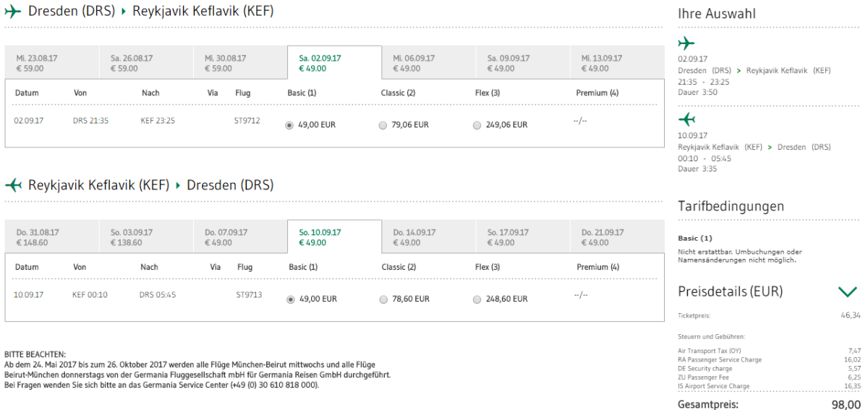Image resolution: width=868 pixels, height=410 pixels.
Task: Click outbound flight number ST9712
Action: coord(247,121)
